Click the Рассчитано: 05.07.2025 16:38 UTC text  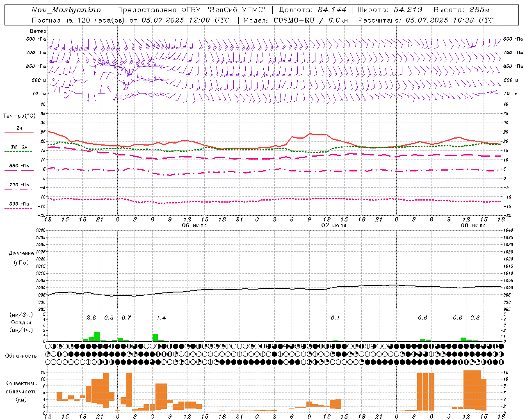click(x=426, y=20)
